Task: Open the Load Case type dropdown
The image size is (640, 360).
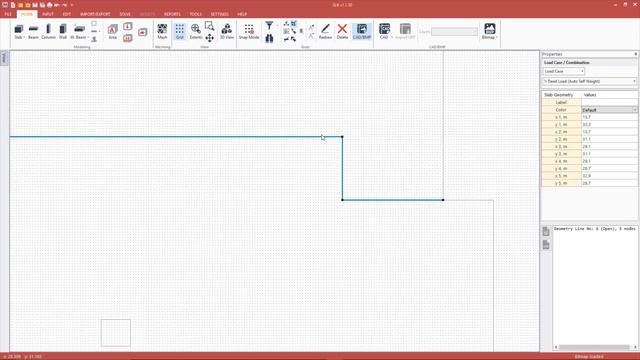Action: click(564, 71)
